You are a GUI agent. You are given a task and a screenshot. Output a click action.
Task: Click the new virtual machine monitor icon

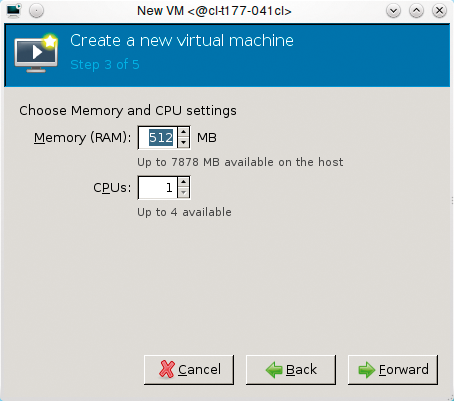click(x=36, y=53)
